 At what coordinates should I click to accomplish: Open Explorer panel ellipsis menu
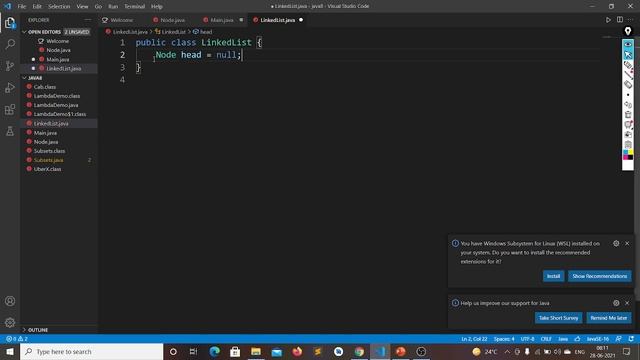[88, 20]
